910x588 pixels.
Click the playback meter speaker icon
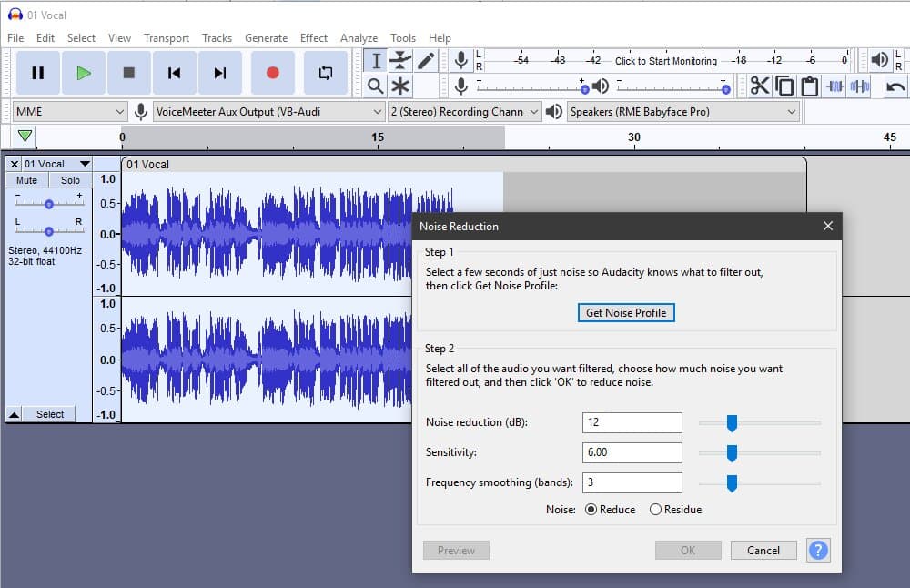pos(880,60)
